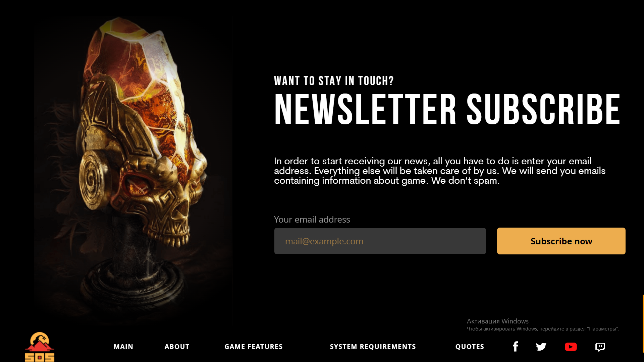Click the NEWSLETTER SUBSCRIBE heading
This screenshot has width=644, height=362.
tap(447, 109)
